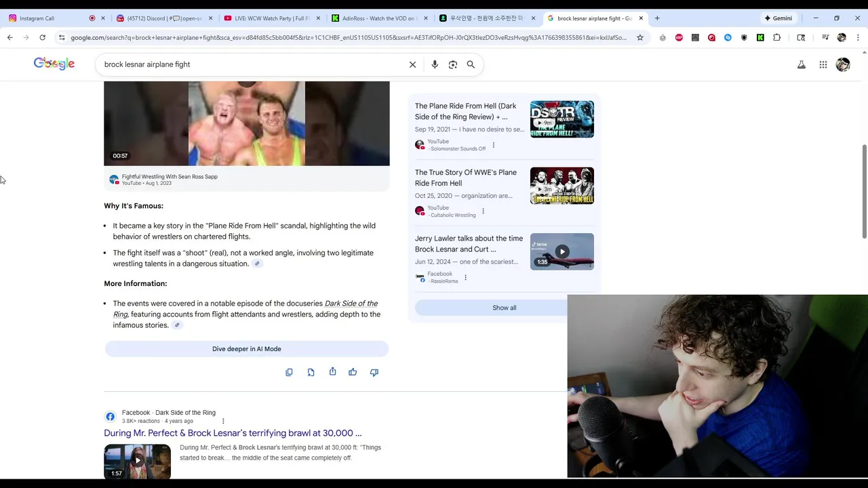Open the tab search side panel icon
This screenshot has height=488, width=868.
click(801, 37)
